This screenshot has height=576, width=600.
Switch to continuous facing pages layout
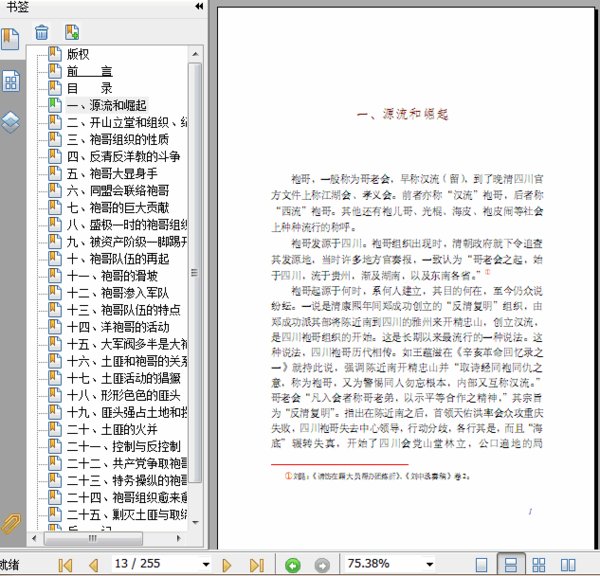539,565
